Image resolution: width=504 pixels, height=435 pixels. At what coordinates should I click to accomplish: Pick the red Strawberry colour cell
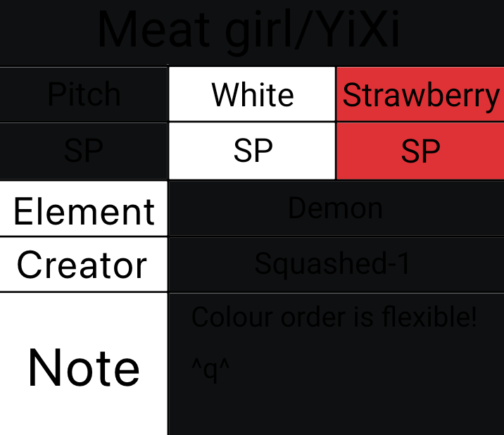(420, 94)
